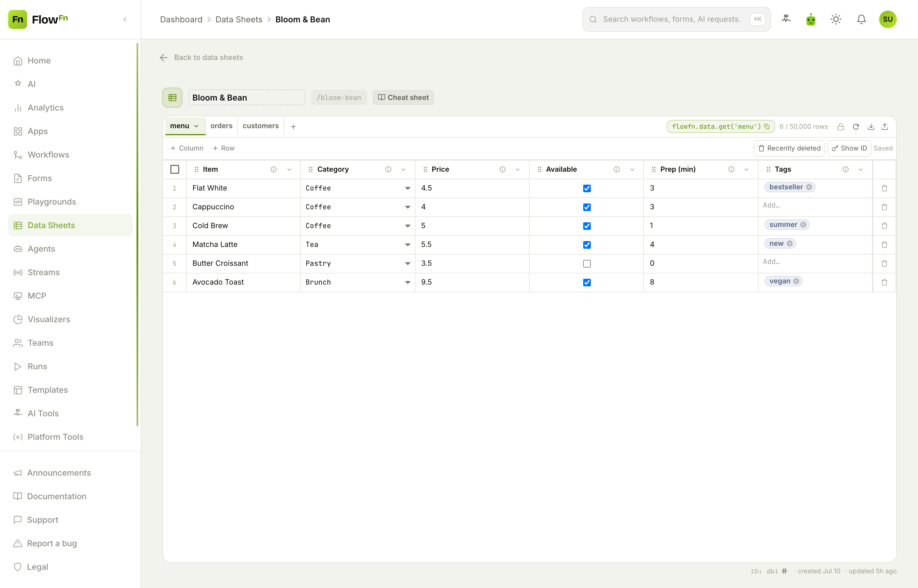Show info for the Price column

tap(502, 170)
